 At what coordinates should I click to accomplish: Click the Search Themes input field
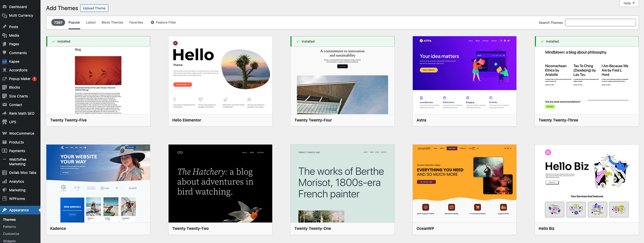coord(600,22)
